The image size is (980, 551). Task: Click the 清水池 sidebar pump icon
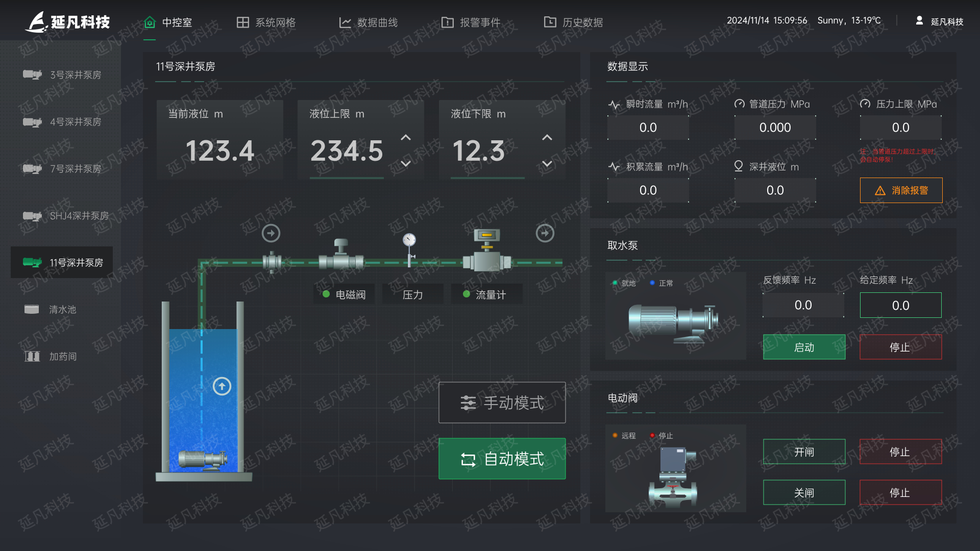coord(32,309)
